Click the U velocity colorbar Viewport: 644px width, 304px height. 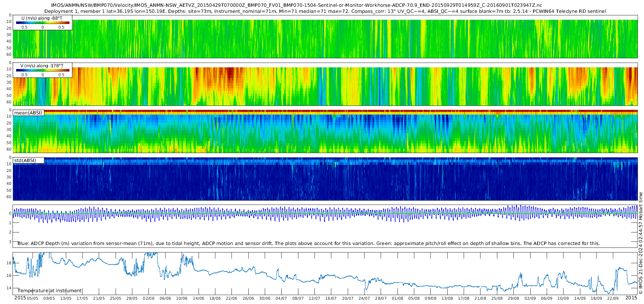pyautogui.click(x=43, y=23)
